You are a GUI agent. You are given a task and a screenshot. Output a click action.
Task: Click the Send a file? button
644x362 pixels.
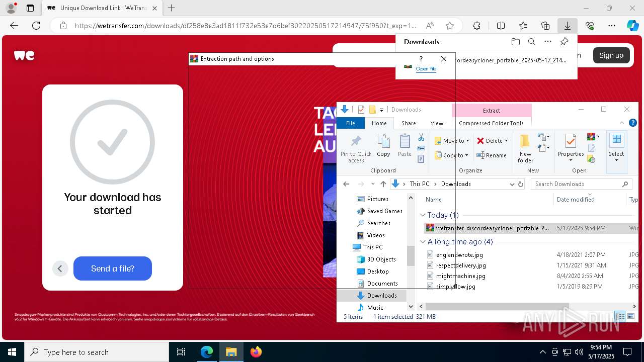pos(113,268)
